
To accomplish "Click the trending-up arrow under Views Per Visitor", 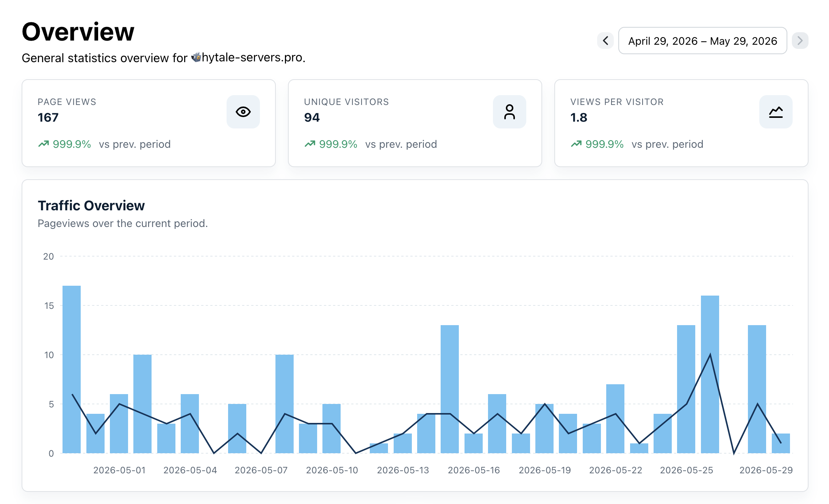I will 576,144.
